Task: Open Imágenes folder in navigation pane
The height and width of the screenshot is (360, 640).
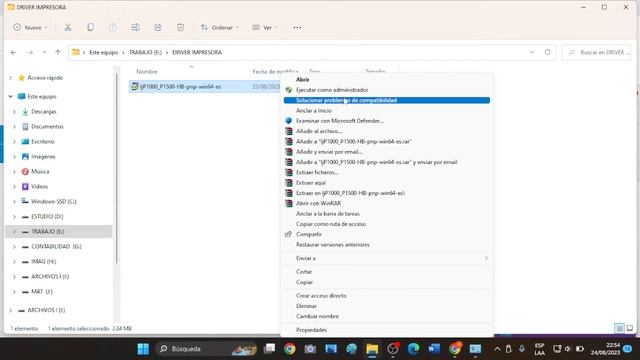Action: coord(43,156)
